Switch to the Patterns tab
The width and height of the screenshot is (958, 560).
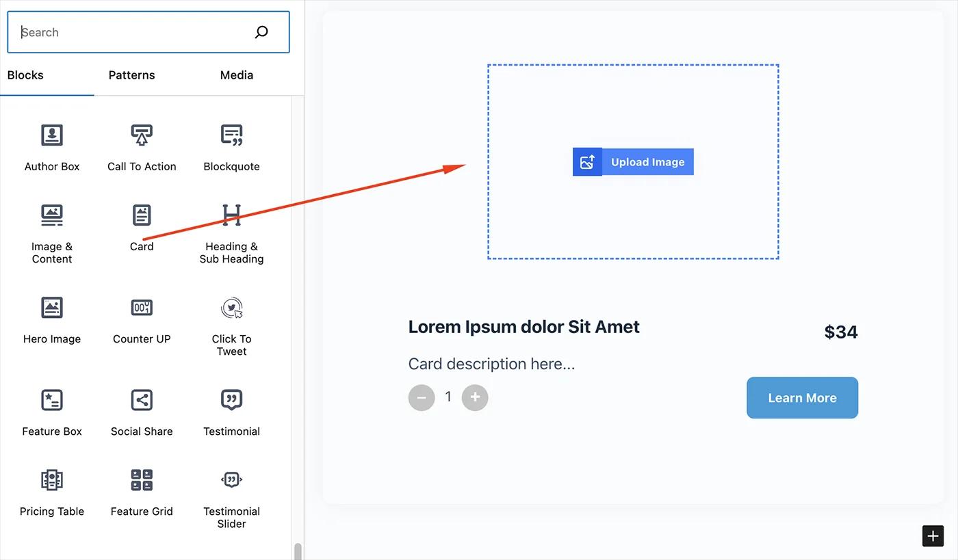131,75
